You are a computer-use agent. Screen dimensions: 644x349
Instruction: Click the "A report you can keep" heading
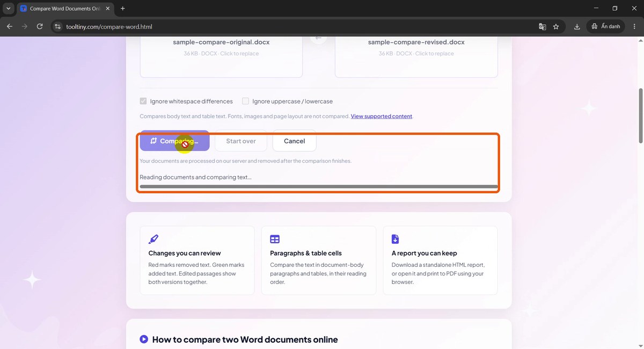pyautogui.click(x=425, y=253)
